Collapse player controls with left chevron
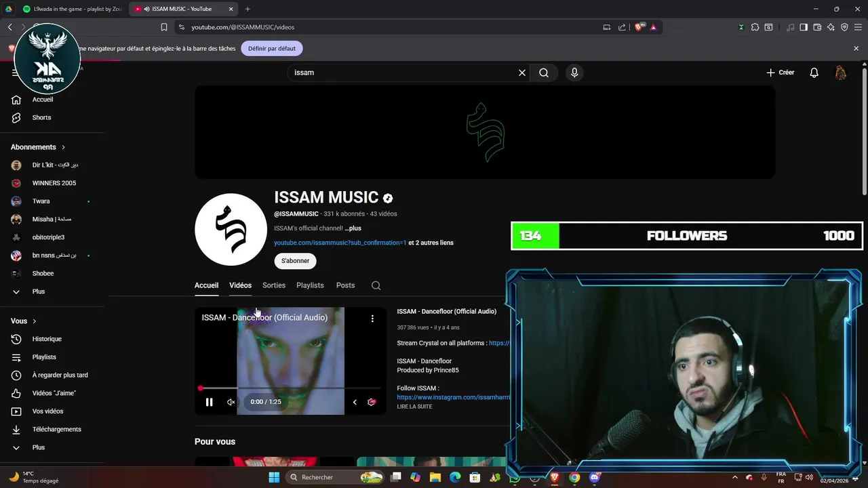Screen dimensions: 868x488 (x=354, y=402)
